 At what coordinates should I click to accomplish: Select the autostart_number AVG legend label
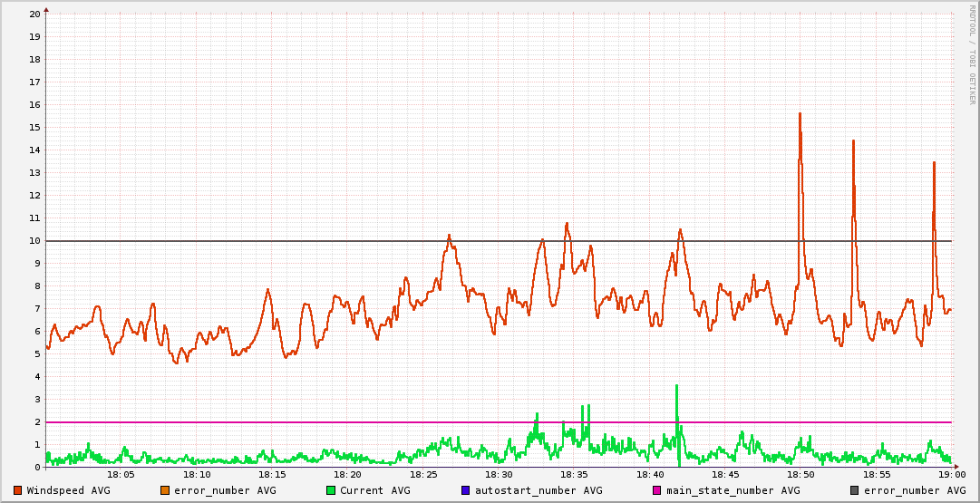coord(538,490)
